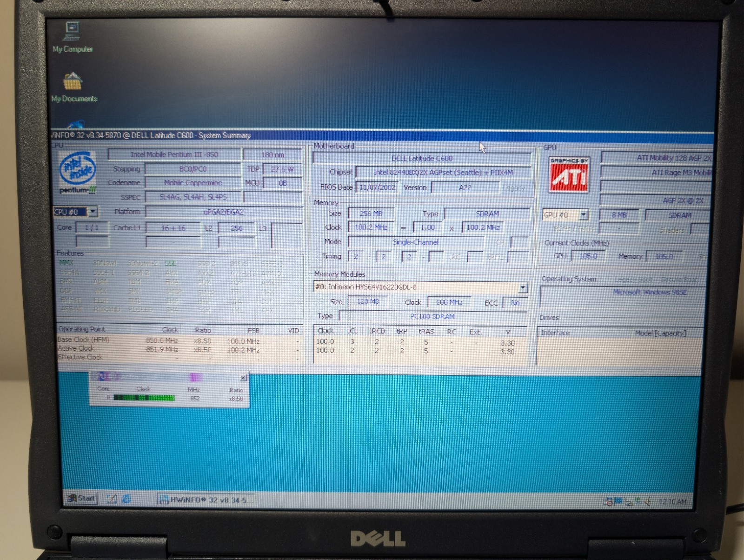The height and width of the screenshot is (560, 744).
Task: Click the system tray clock showing 12:10 AM
Action: [x=672, y=502]
